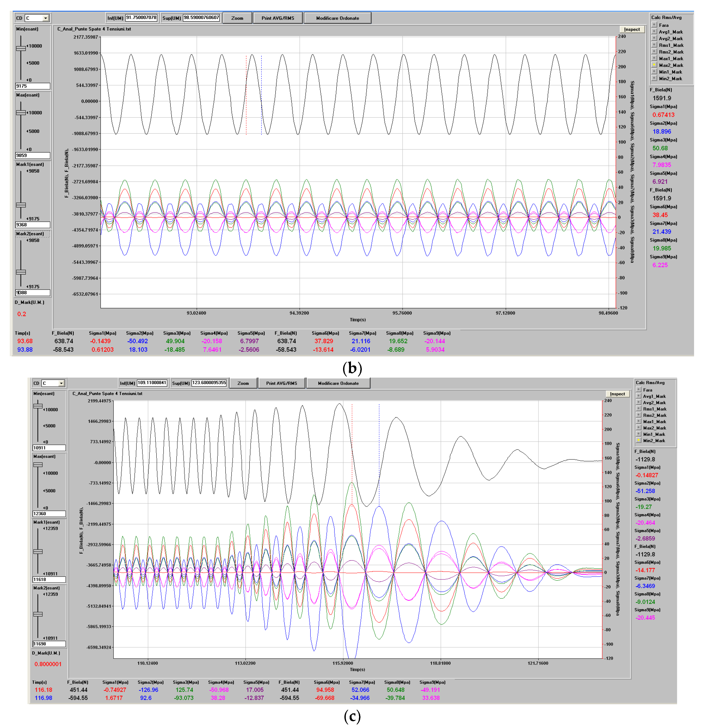This screenshot has width=701, height=728.
Task: Select Avg2_Mark radio option in figure (b)
Action: [654, 38]
